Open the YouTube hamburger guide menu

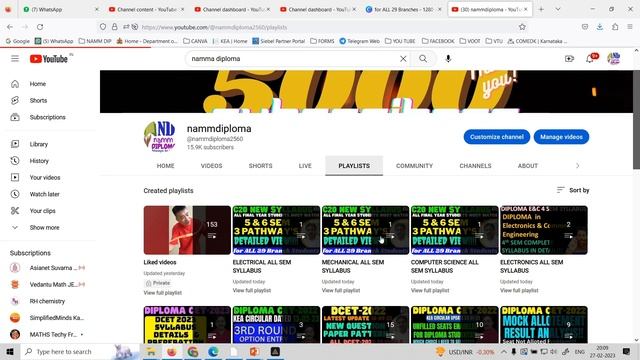pyautogui.click(x=15, y=59)
